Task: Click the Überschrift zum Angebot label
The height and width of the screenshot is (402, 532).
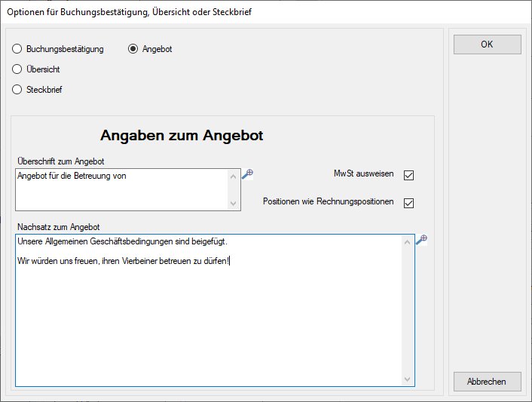Action: tap(60, 161)
